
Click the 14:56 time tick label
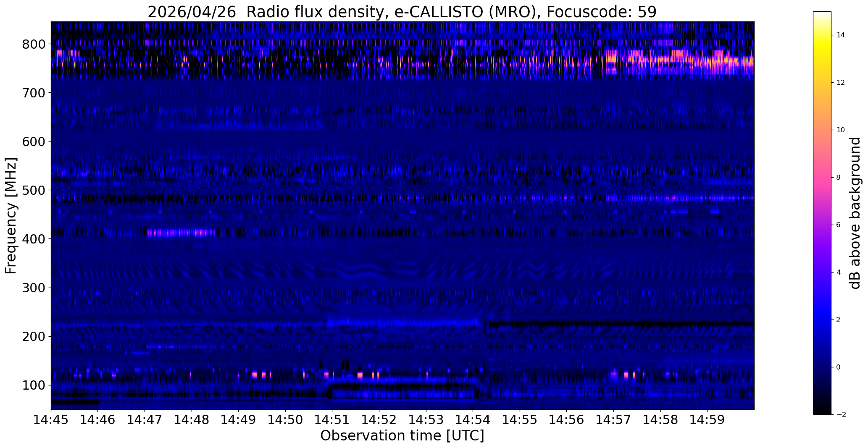tap(567, 419)
